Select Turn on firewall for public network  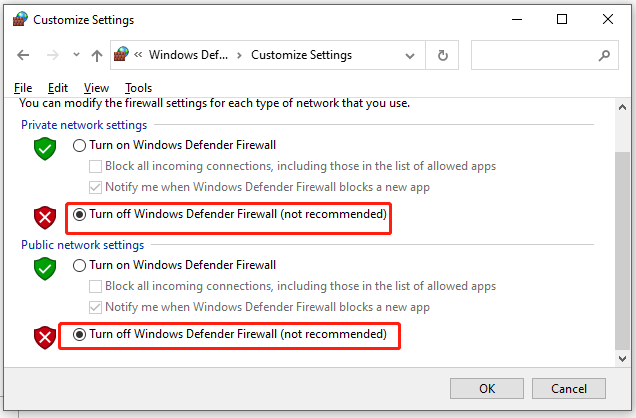coord(79,265)
